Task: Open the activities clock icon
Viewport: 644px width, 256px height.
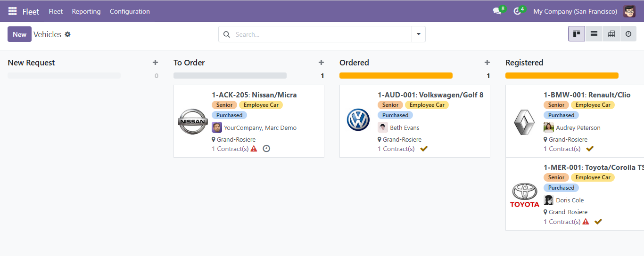Action: (x=517, y=11)
